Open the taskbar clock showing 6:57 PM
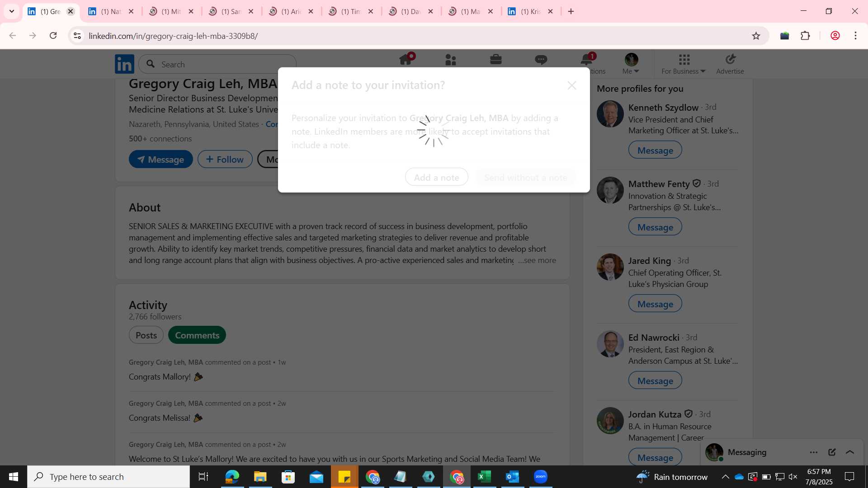This screenshot has height=488, width=868. [x=819, y=477]
